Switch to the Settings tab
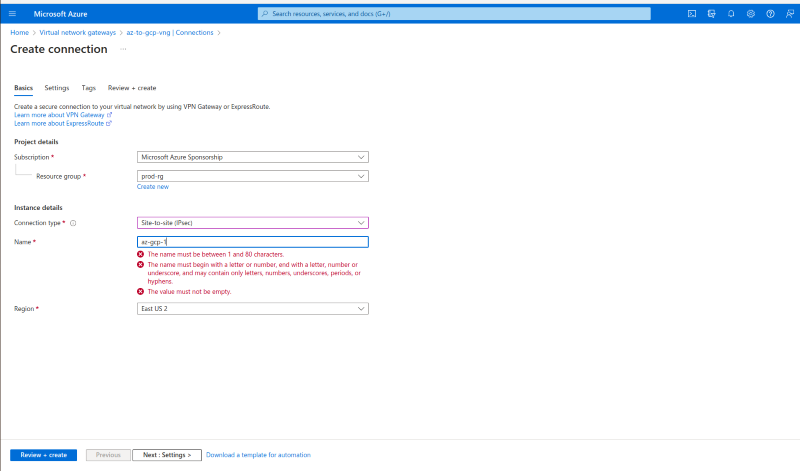The width and height of the screenshot is (800, 471). coord(57,88)
